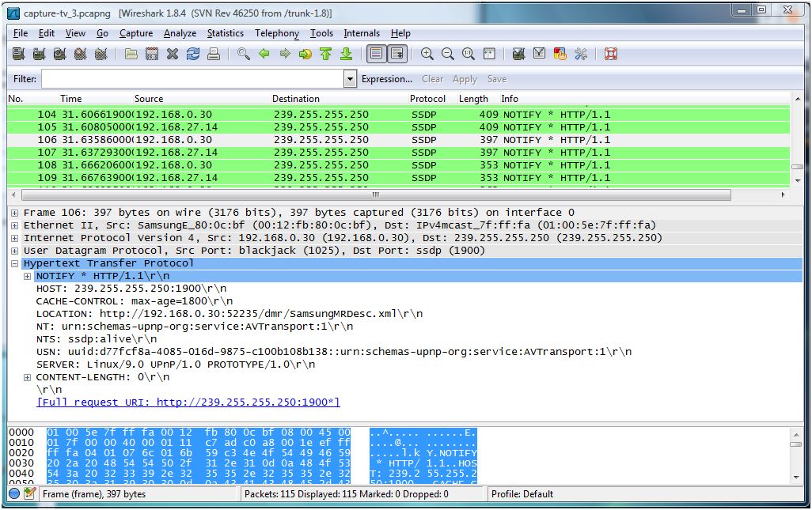Go to packet number icon

tap(305, 54)
